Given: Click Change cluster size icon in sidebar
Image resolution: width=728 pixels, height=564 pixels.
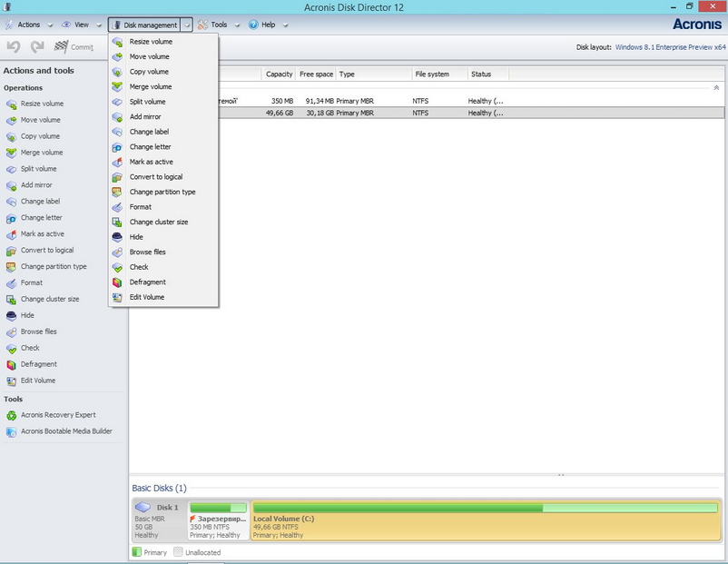Looking at the screenshot, I should [11, 300].
